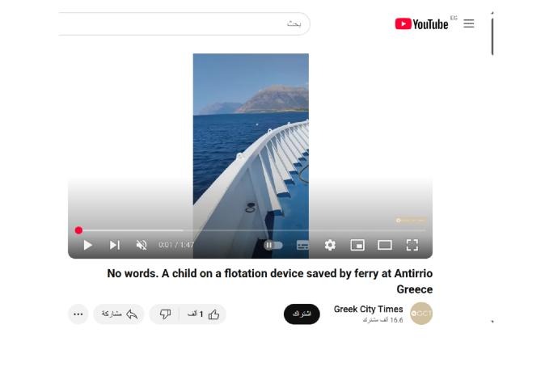Image resolution: width=545 pixels, height=392 pixels.
Task: Dislike the video
Action: pyautogui.click(x=165, y=314)
